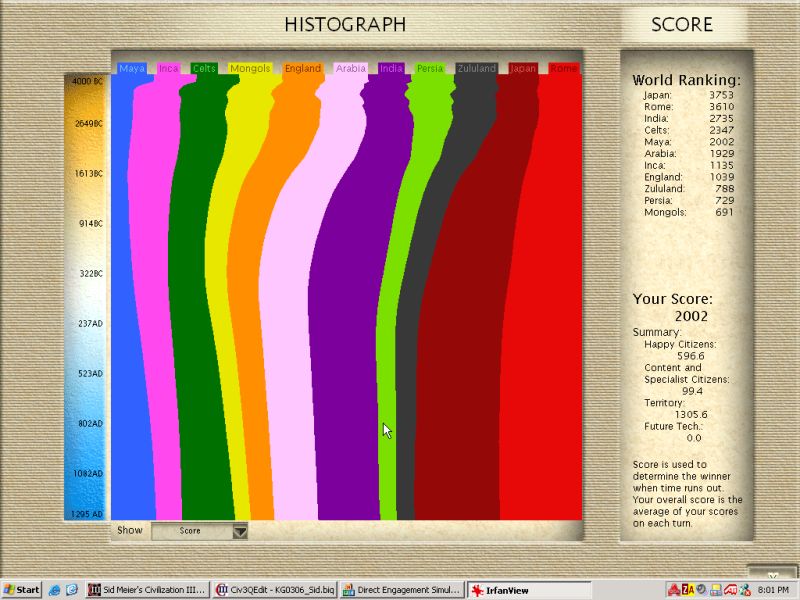Click the SCORE header panel
Image resolution: width=800 pixels, height=600 pixels.
pos(682,25)
